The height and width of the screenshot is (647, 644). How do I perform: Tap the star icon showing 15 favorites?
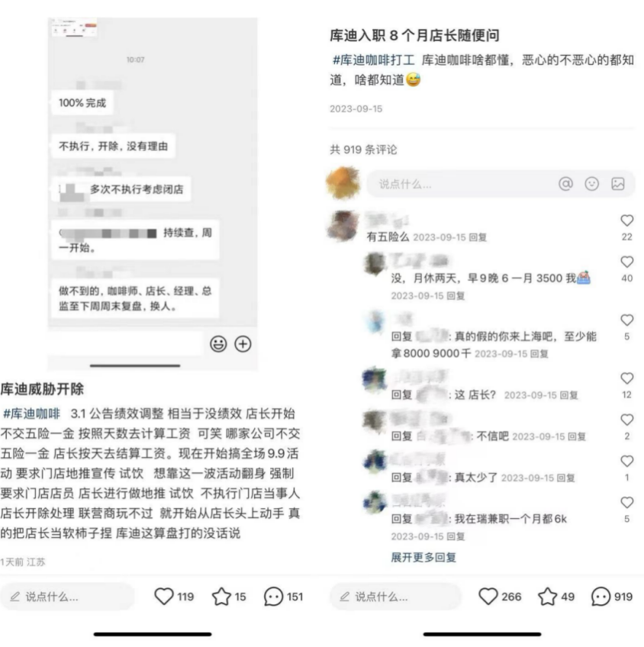click(x=221, y=597)
